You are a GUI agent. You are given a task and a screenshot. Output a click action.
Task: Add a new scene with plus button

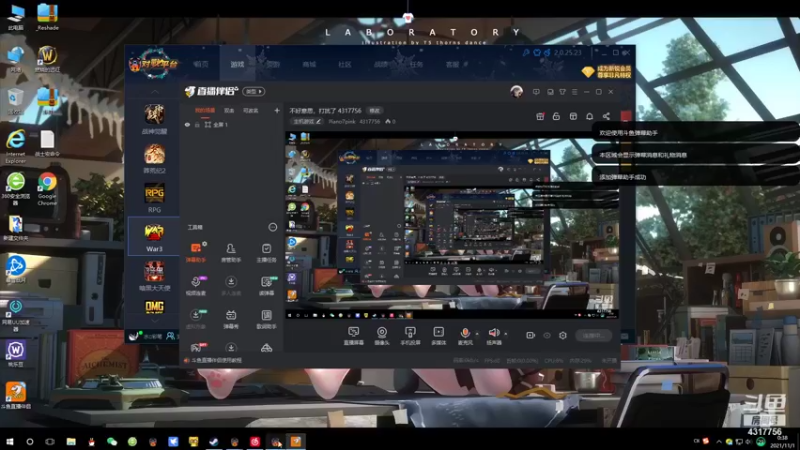click(277, 110)
